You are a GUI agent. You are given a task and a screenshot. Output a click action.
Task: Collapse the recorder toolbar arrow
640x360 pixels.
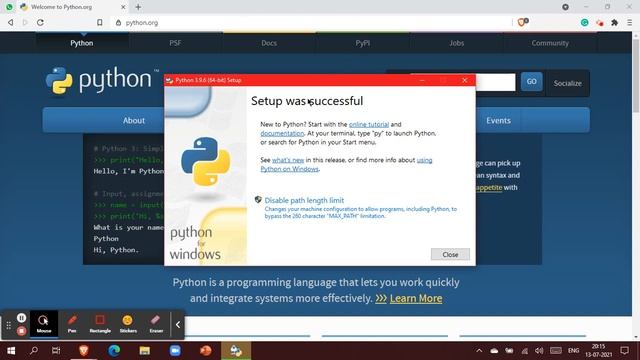tap(178, 324)
